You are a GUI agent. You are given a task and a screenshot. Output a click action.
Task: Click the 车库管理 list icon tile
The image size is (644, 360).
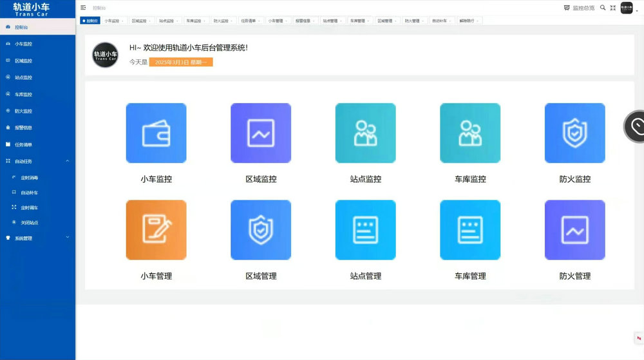pos(470,230)
